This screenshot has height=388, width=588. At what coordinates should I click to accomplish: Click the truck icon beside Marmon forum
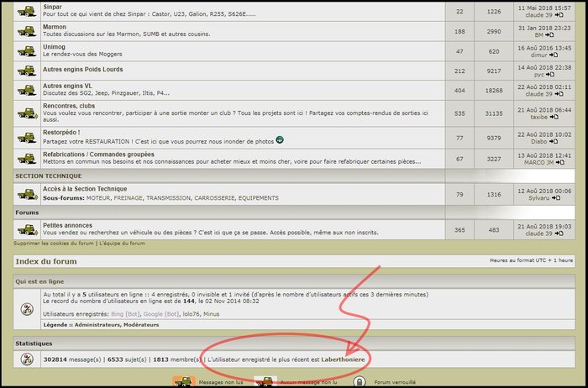click(x=26, y=30)
